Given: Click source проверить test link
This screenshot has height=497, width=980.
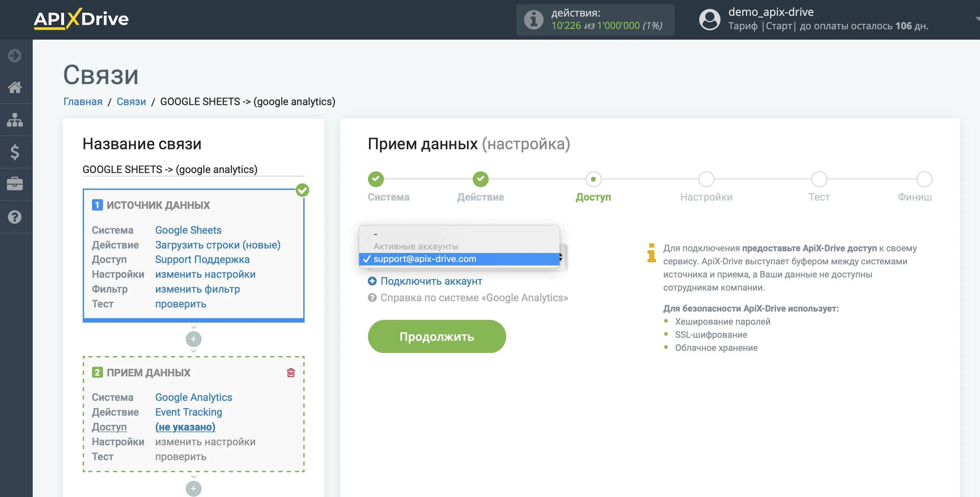Looking at the screenshot, I should (x=180, y=304).
